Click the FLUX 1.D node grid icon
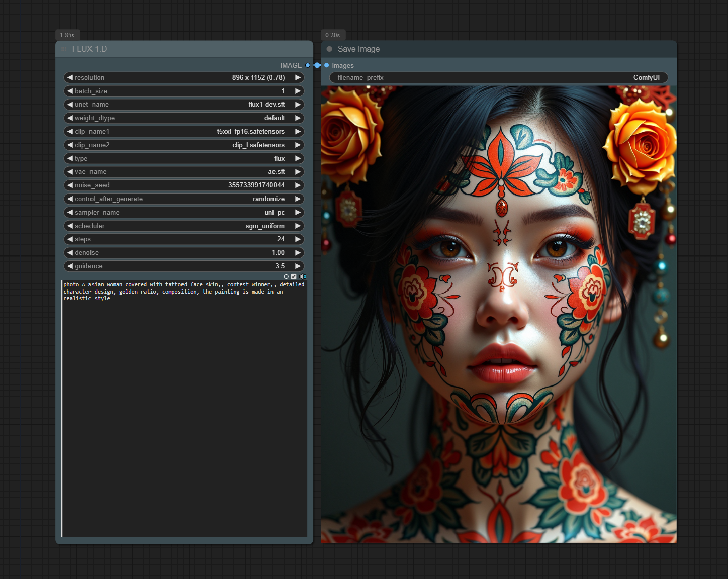Viewport: 728px width, 579px height. tap(64, 49)
